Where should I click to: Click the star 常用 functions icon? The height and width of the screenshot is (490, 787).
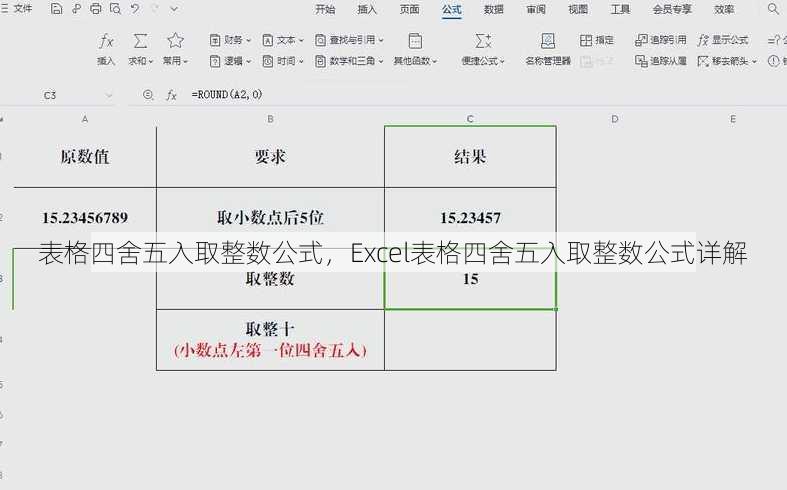click(175, 40)
